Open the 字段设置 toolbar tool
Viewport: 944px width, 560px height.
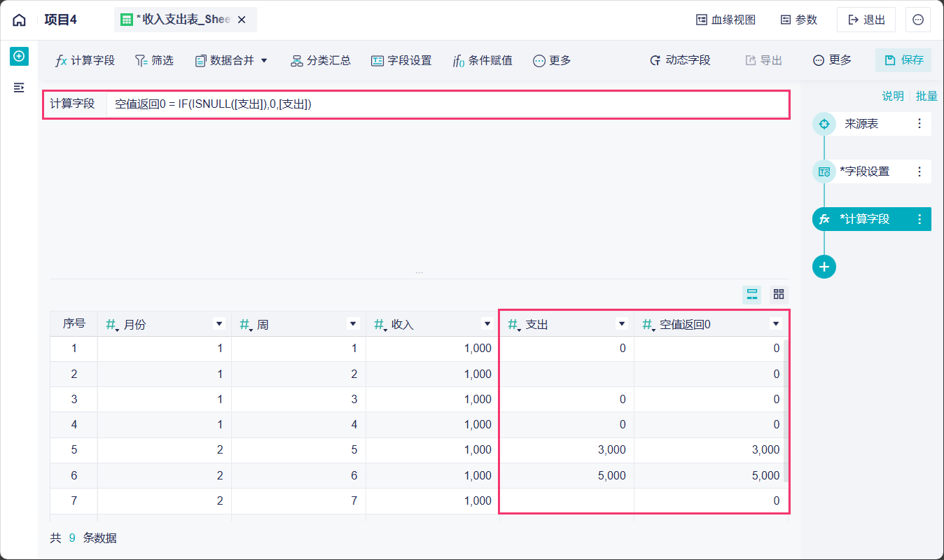401,60
